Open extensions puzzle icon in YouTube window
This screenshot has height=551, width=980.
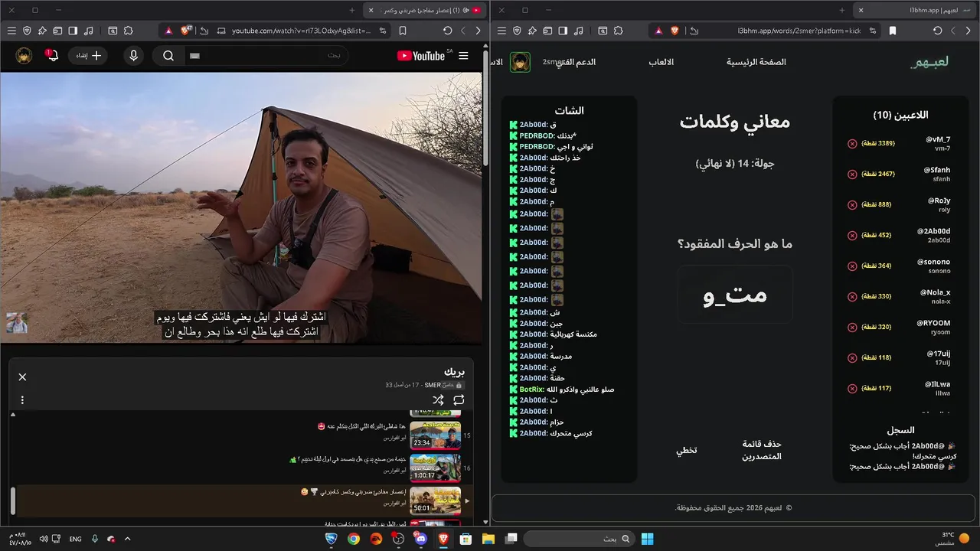pos(128,31)
